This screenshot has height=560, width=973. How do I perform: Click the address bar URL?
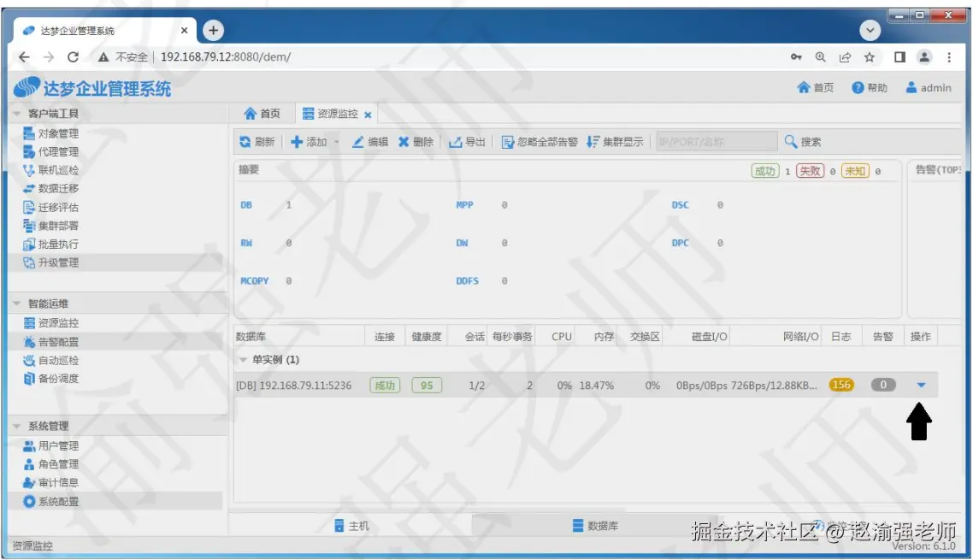225,57
